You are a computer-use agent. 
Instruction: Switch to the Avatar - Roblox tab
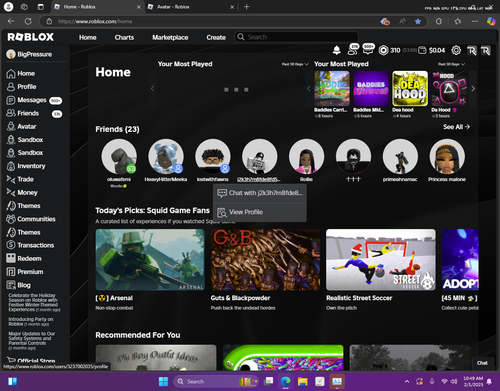click(x=191, y=7)
